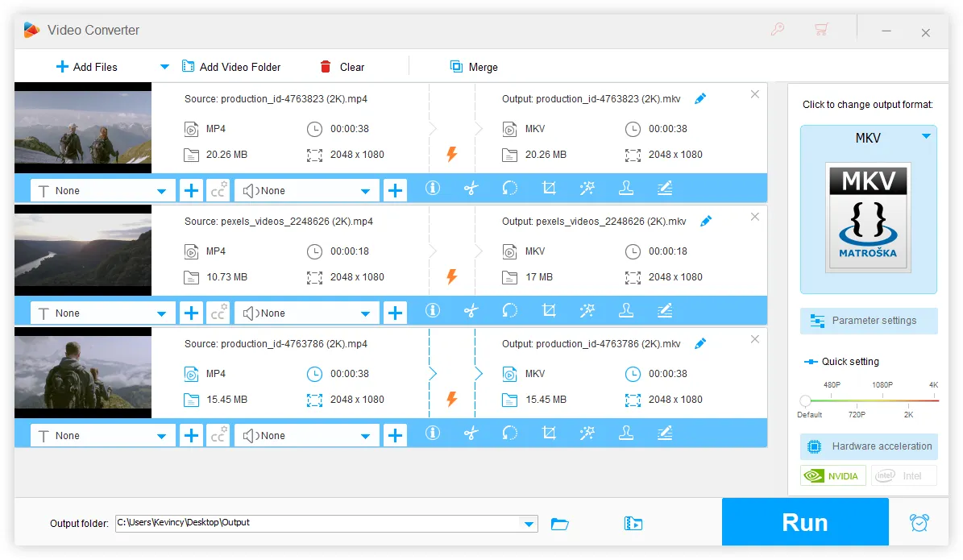Select Merge from the toolbar
963x560 pixels.
tap(474, 67)
